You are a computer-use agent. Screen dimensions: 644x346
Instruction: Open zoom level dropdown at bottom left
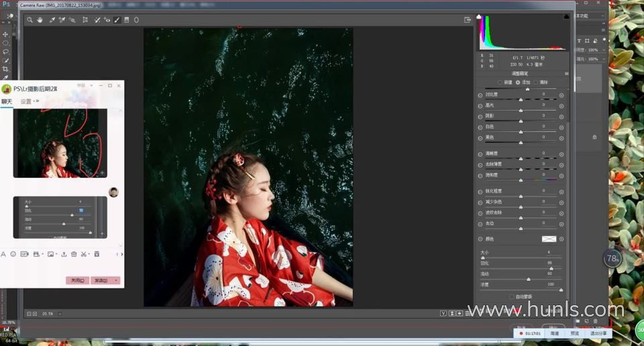[x=60, y=314]
